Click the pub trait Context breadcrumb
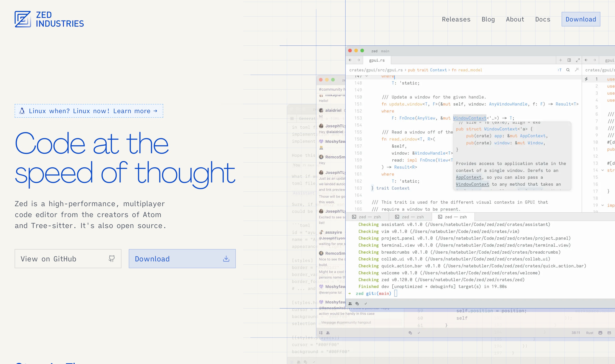The height and width of the screenshot is (364, 615). (x=427, y=70)
